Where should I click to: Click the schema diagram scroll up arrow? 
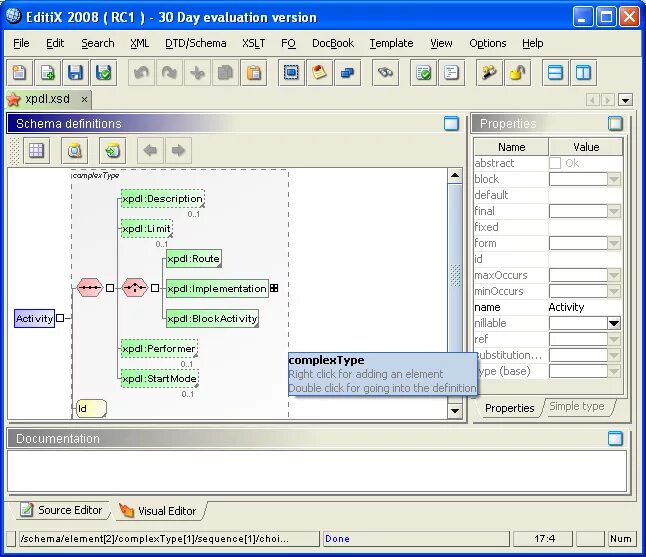(x=455, y=176)
